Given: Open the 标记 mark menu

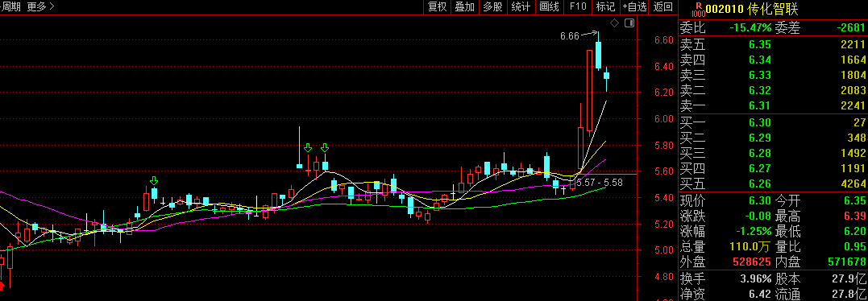Looking at the screenshot, I should (x=605, y=6).
